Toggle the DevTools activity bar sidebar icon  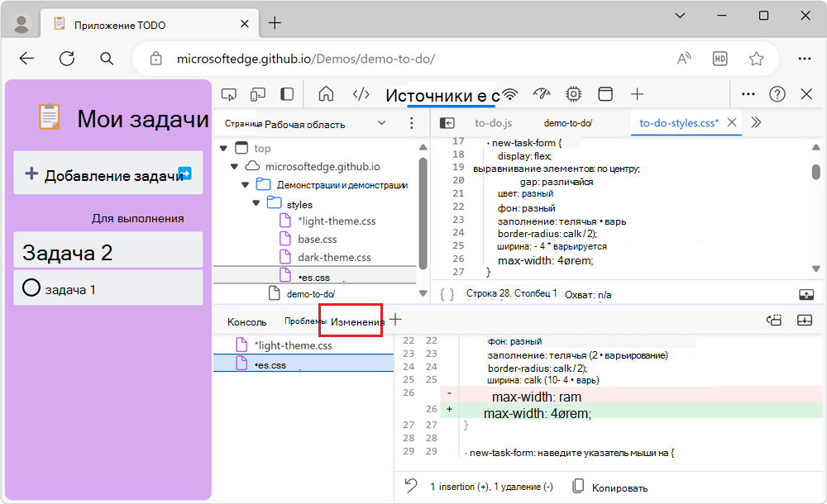coord(287,94)
